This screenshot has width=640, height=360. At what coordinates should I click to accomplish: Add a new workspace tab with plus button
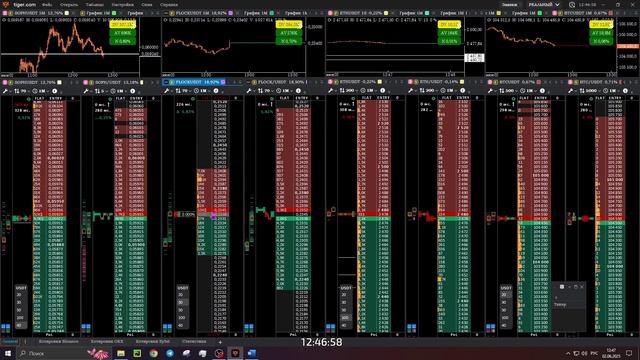click(220, 342)
